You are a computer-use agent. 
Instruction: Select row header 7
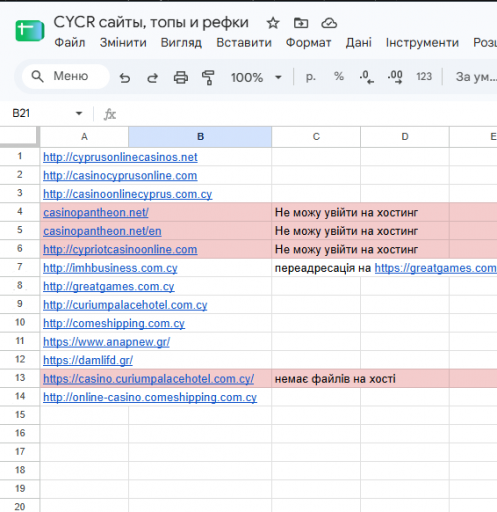[x=20, y=267]
